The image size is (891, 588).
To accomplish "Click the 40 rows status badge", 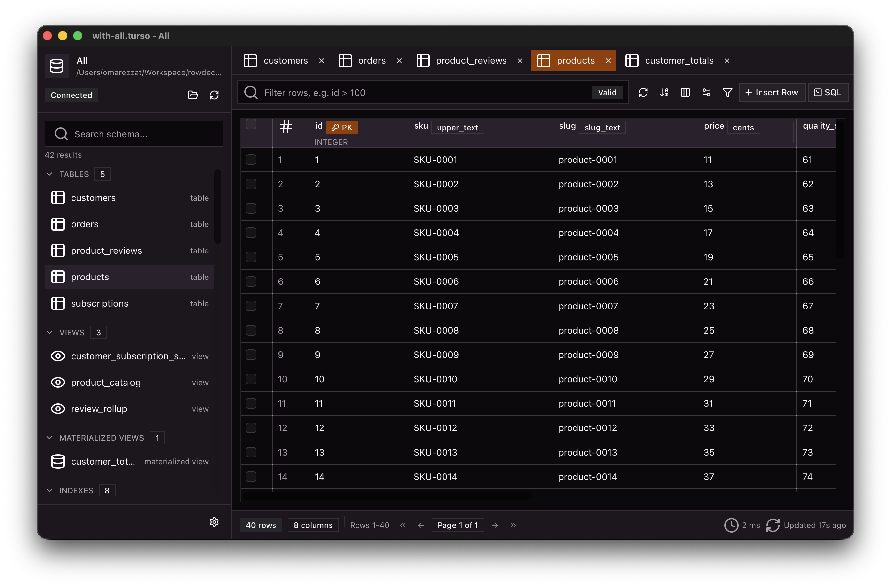I will click(x=261, y=525).
